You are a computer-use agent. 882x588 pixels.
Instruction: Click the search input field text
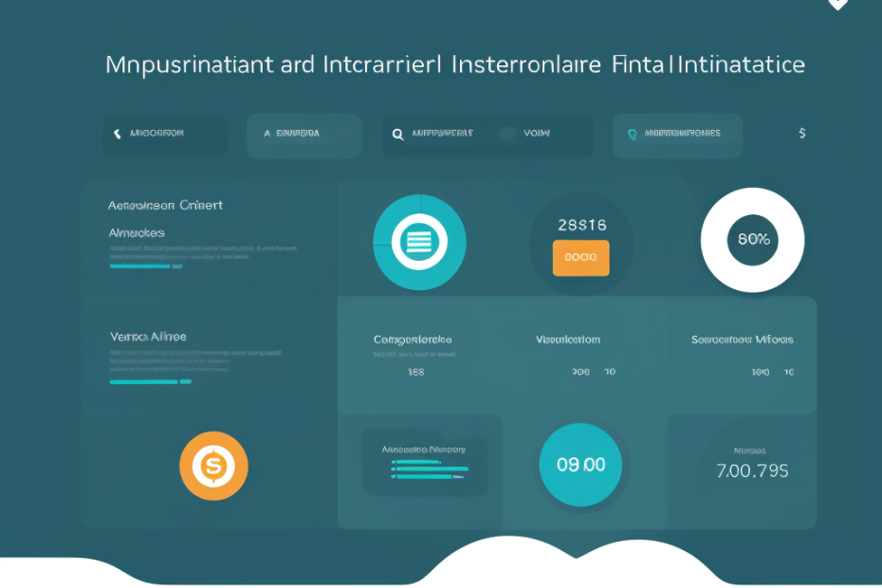pos(443,134)
